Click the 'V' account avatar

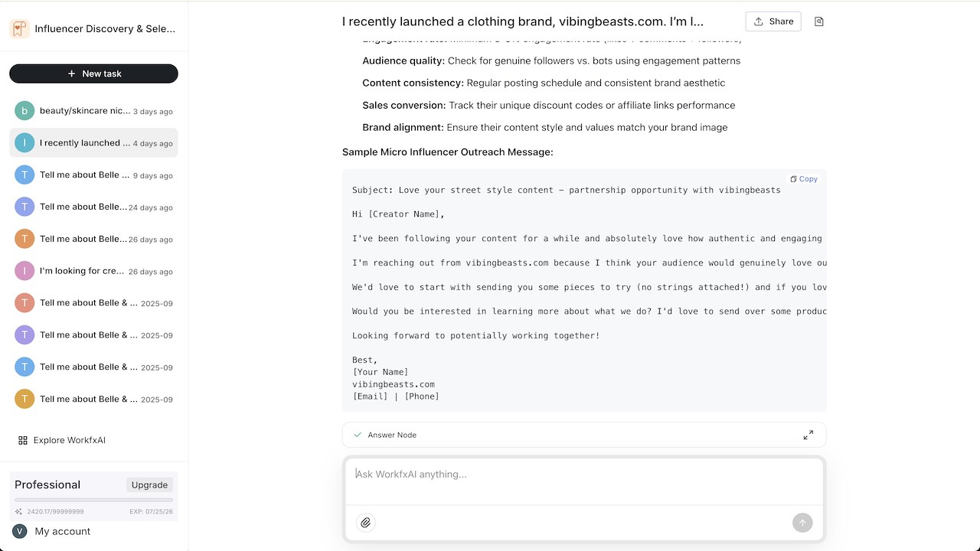(20, 531)
